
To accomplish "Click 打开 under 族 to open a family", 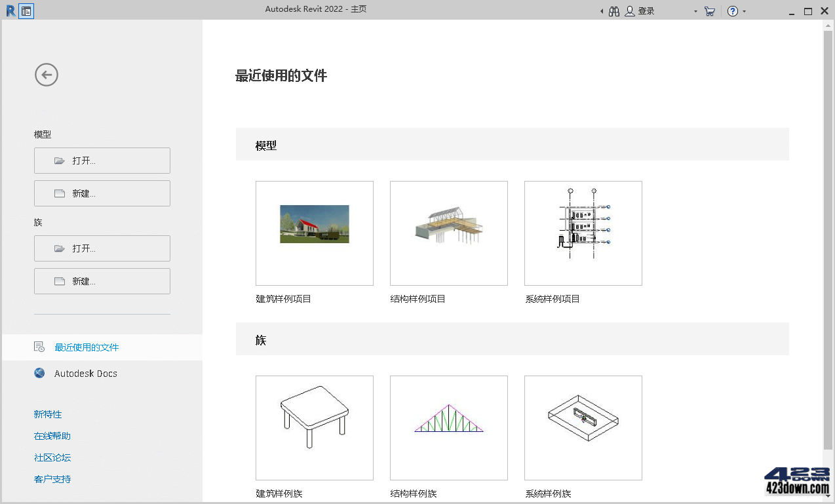I will coord(102,248).
